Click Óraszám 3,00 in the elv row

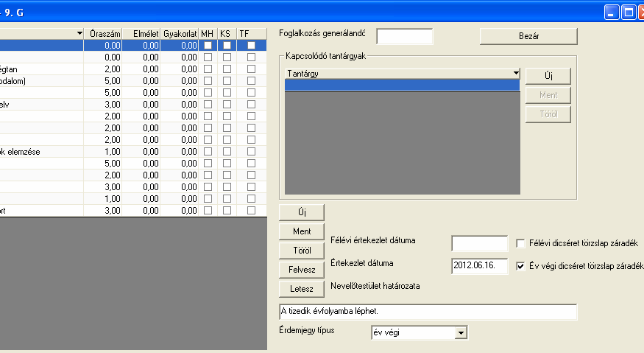[x=103, y=105]
